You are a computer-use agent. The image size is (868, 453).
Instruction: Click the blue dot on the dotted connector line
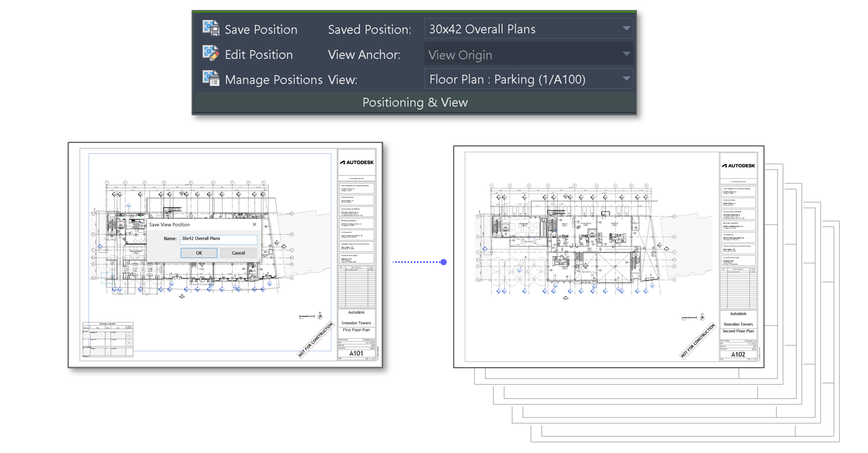[443, 262]
